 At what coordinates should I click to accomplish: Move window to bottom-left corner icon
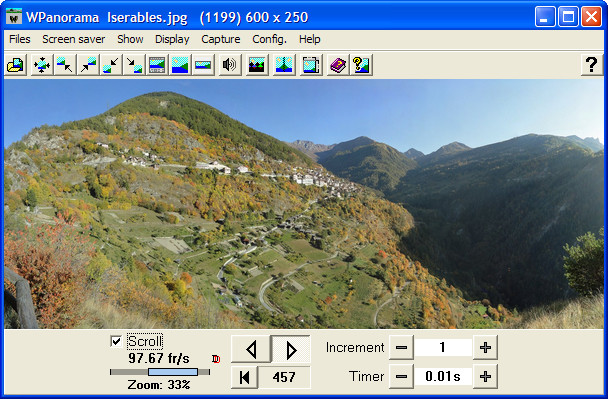coord(111,64)
